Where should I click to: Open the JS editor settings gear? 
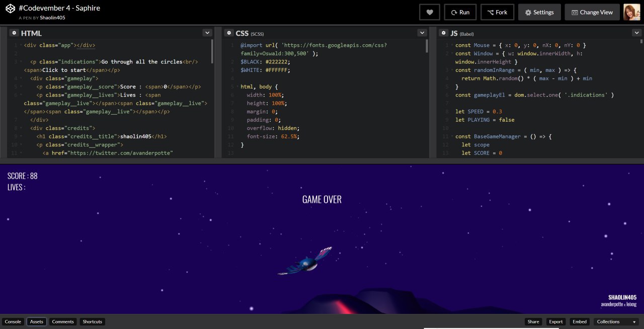pyautogui.click(x=443, y=33)
